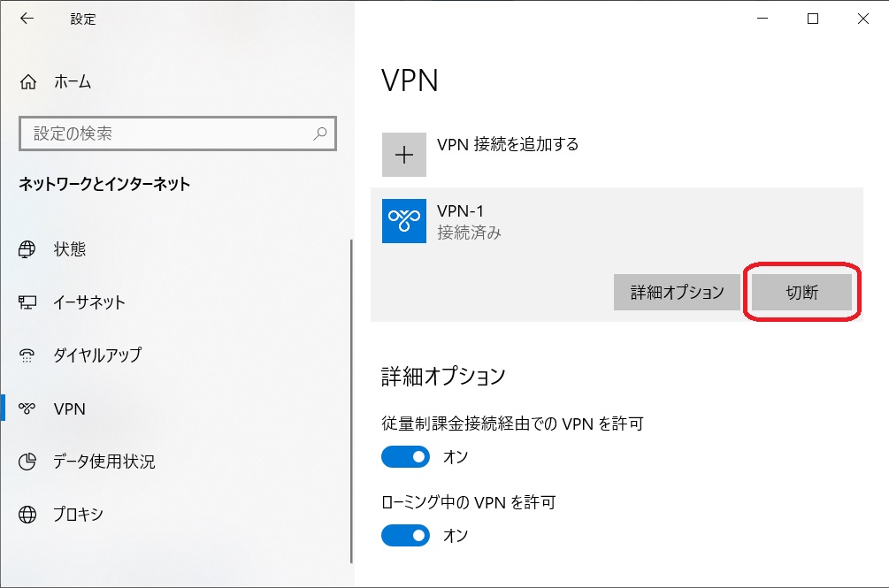Image resolution: width=889 pixels, height=588 pixels.
Task: Click the Ethernet monitor icon
Action: [27, 302]
